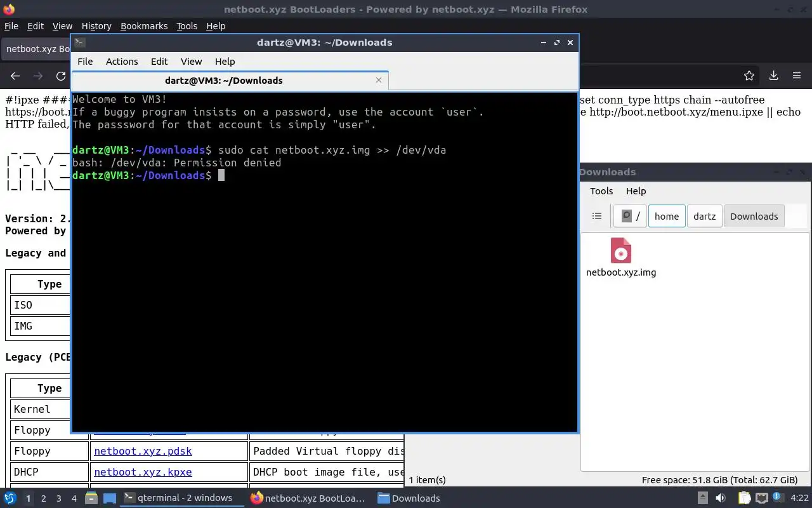Select Downloads in path bar
Image resolution: width=812 pixels, height=508 pixels.
click(754, 216)
